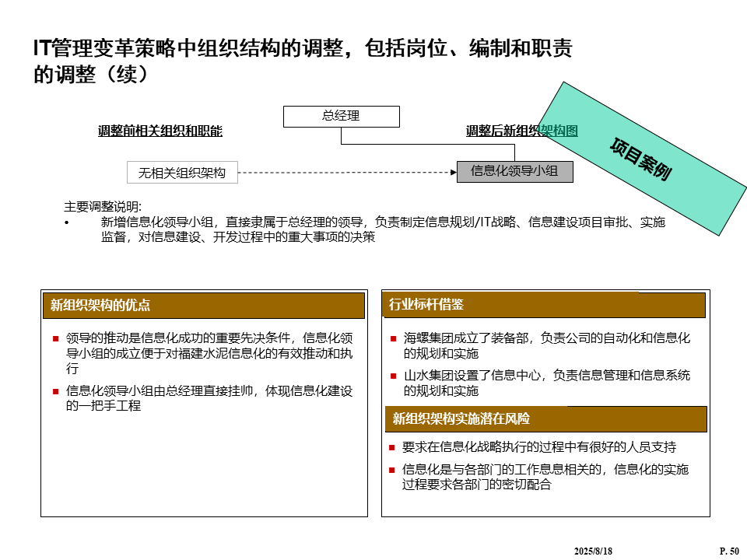Select the gray 信息化领导小组 box

515,171
